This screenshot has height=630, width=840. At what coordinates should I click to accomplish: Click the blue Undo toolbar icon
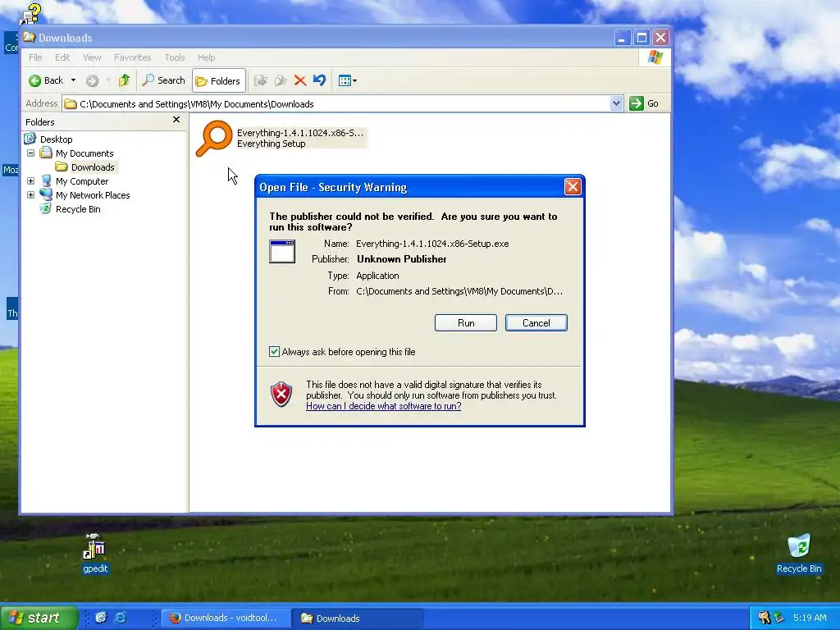[319, 80]
